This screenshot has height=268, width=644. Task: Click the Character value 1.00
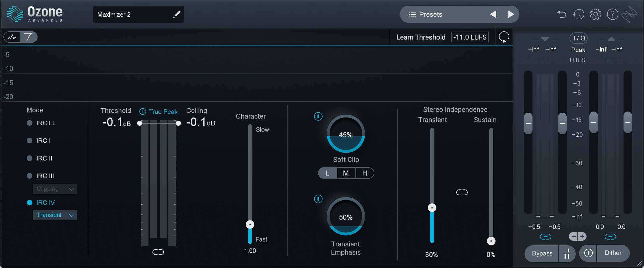(250, 251)
